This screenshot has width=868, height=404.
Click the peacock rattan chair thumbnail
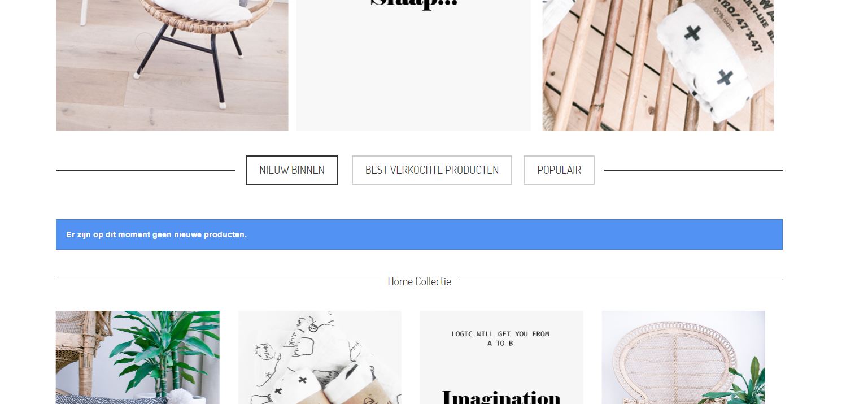pyautogui.click(x=683, y=357)
